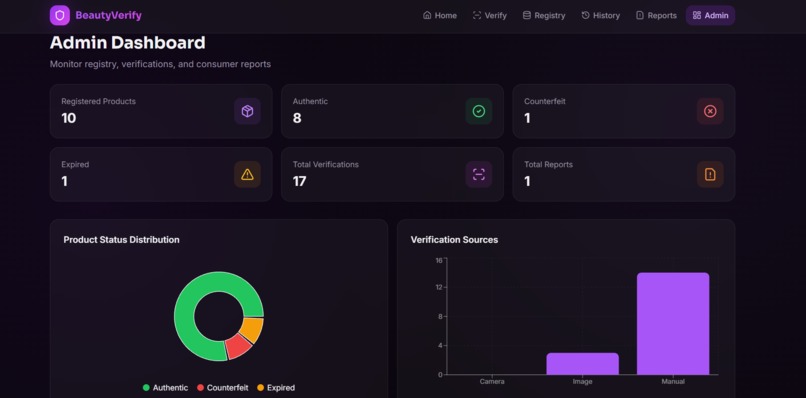
Task: Click the Total Reports card label
Action: coord(548,165)
